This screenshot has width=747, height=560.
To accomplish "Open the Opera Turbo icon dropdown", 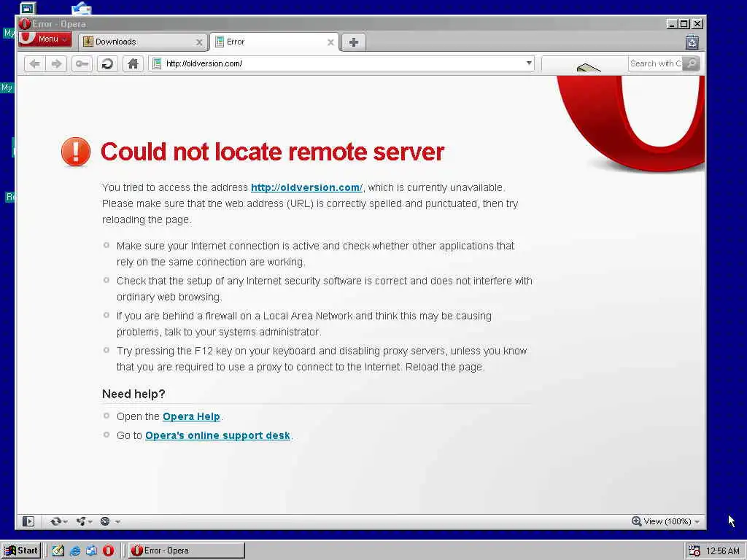I will tap(110, 521).
